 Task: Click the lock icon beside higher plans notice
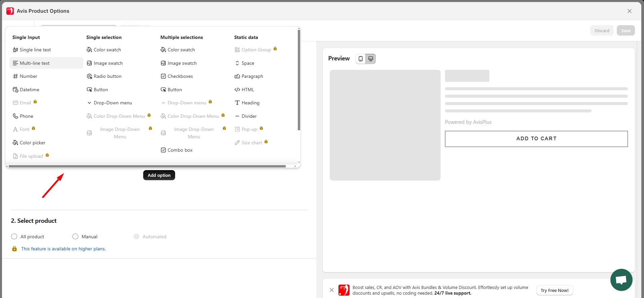[14, 249]
